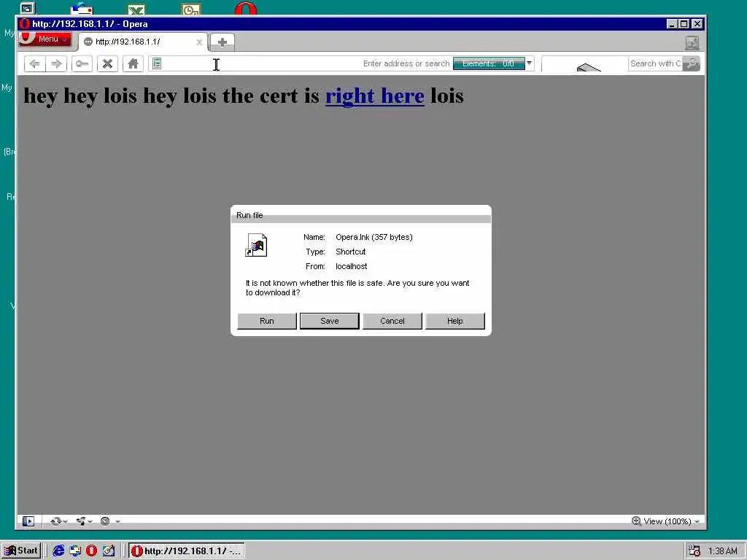Open the Opera desktop shortcut icon
This screenshot has height=560, width=747.
(246, 9)
